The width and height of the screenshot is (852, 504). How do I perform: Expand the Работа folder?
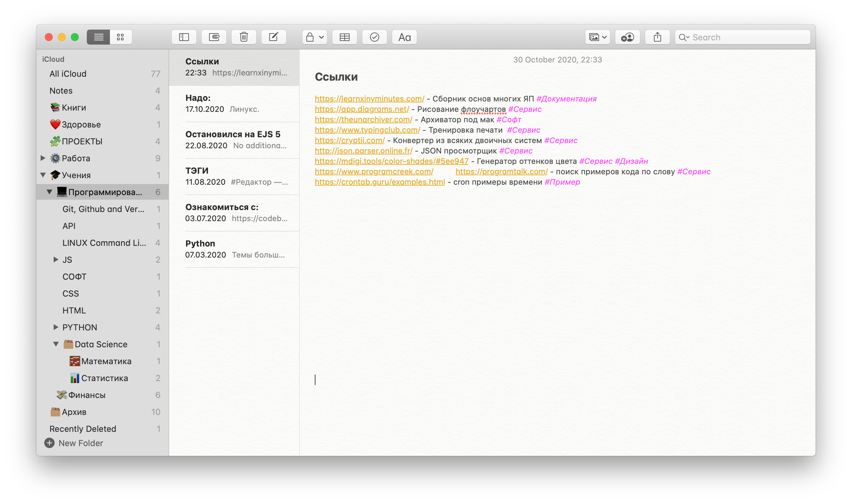click(43, 158)
